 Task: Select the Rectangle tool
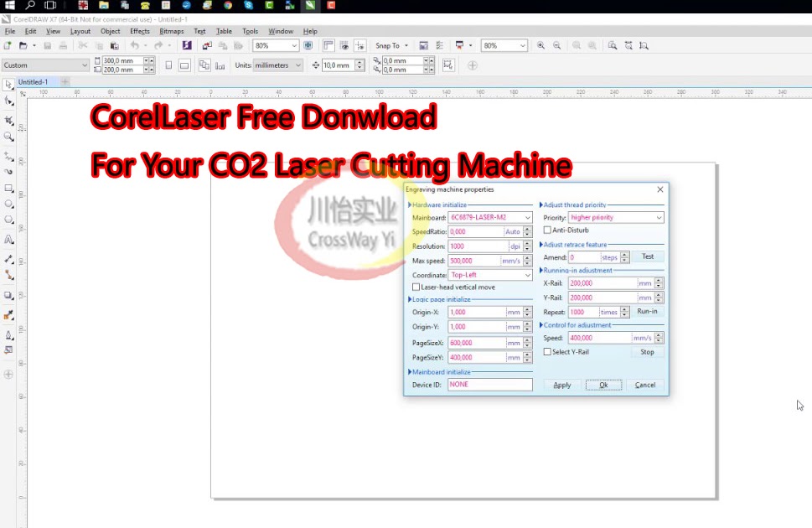point(8,189)
